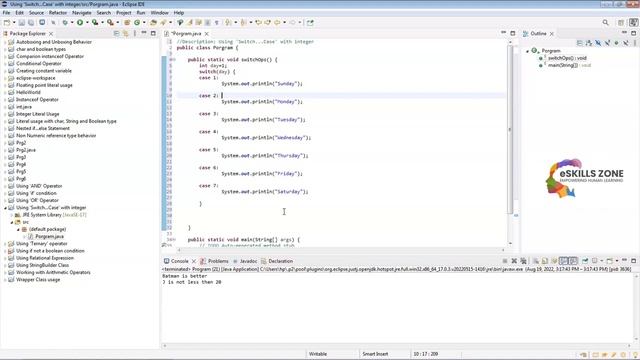Click the New file toolbar icon
The image size is (640, 360).
click(x=7, y=22)
